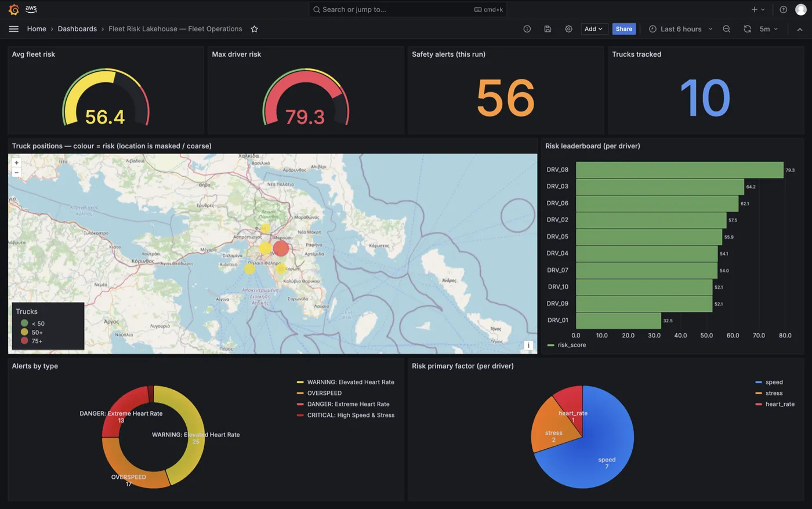Save the dashboard with disk icon
This screenshot has height=509, width=812.
click(548, 29)
